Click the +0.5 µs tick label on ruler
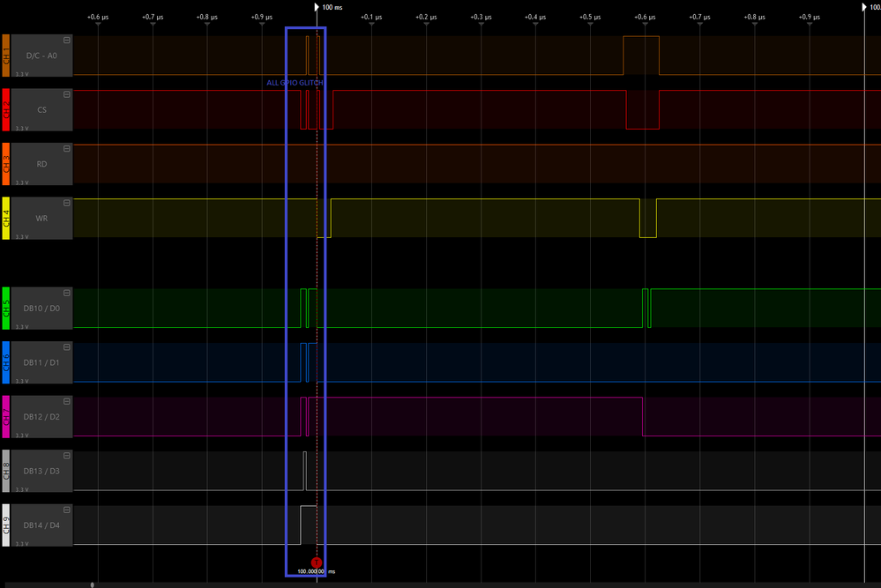Image resolution: width=881 pixels, height=588 pixels. click(590, 17)
